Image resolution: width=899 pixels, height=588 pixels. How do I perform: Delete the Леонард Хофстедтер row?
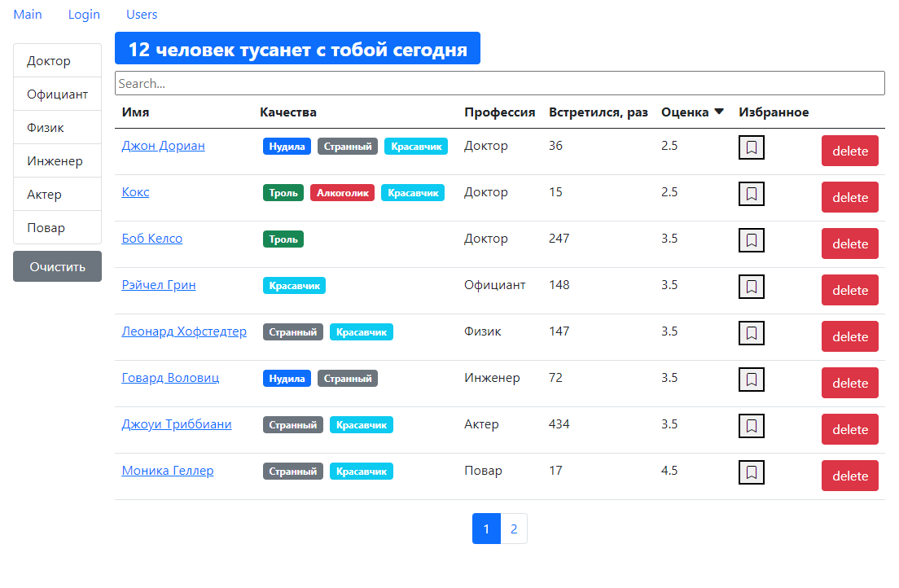point(849,336)
